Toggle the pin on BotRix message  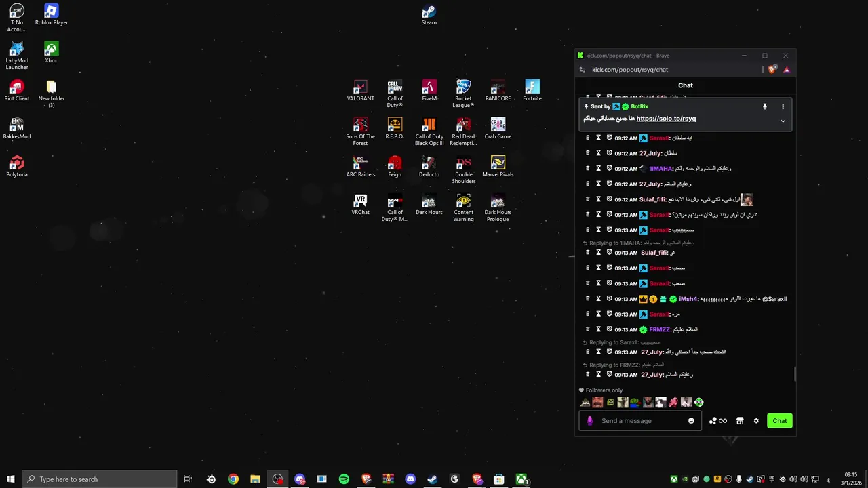[765, 106]
